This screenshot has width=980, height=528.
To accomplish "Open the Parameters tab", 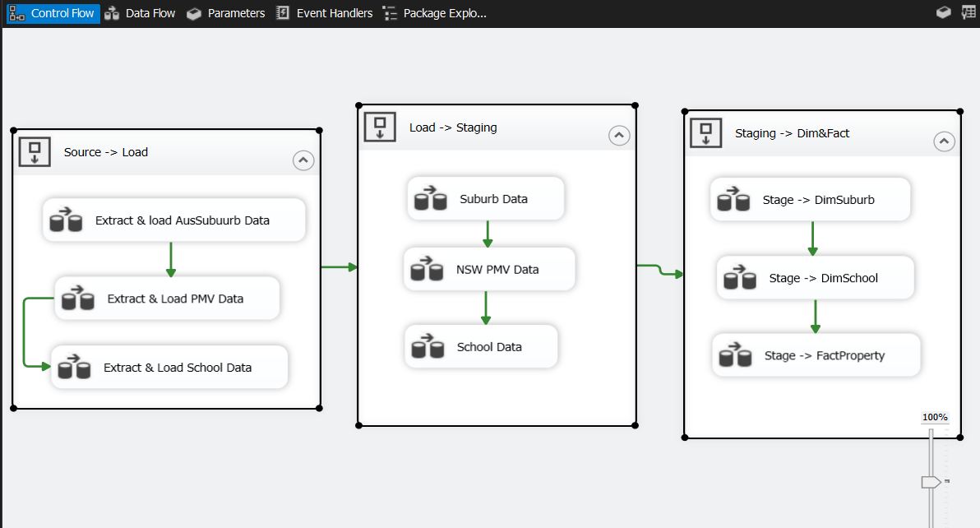I will [225, 13].
